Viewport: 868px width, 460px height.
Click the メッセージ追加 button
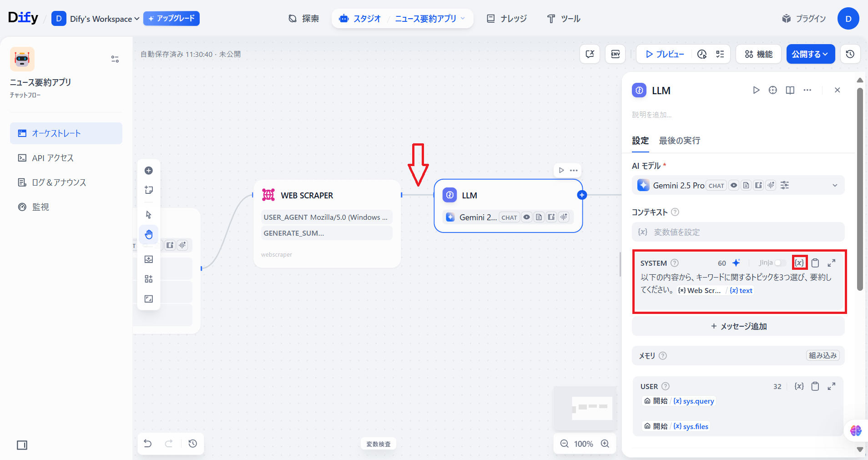point(738,326)
